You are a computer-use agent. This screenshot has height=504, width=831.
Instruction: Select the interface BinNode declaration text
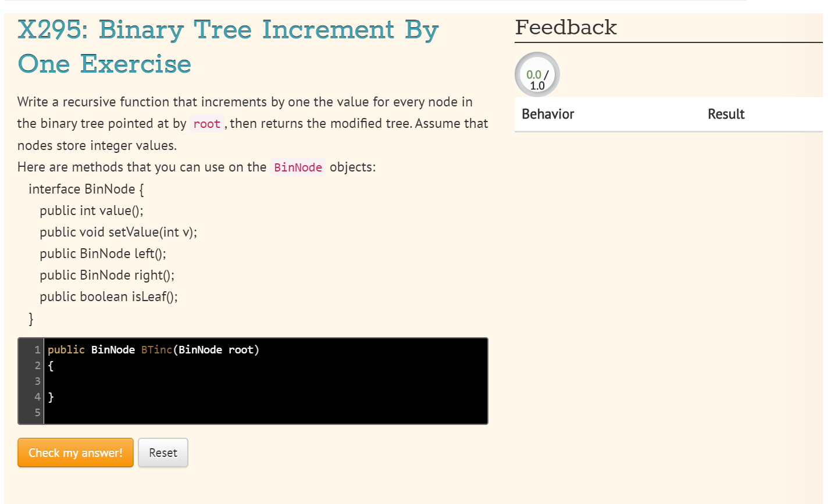85,189
